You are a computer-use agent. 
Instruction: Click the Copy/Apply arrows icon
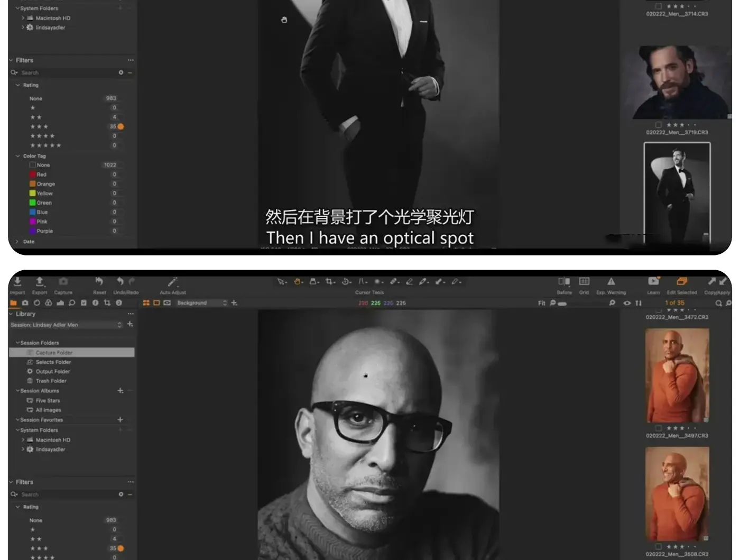(x=717, y=281)
